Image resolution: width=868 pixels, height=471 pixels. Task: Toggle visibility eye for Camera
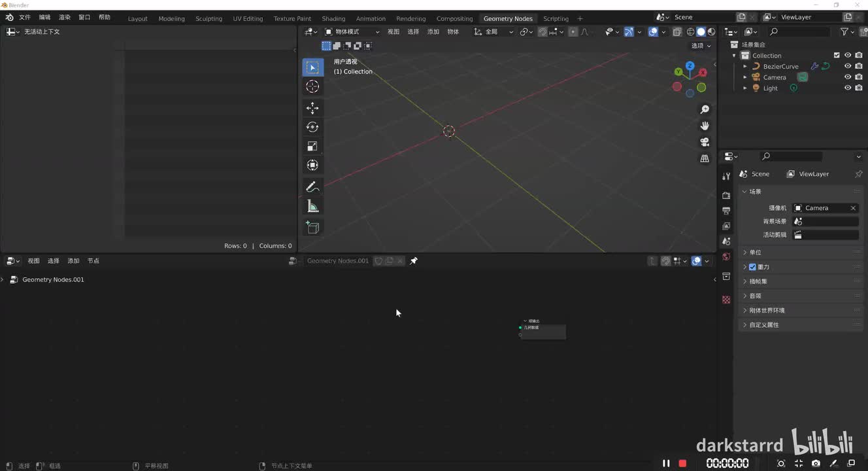tap(848, 77)
